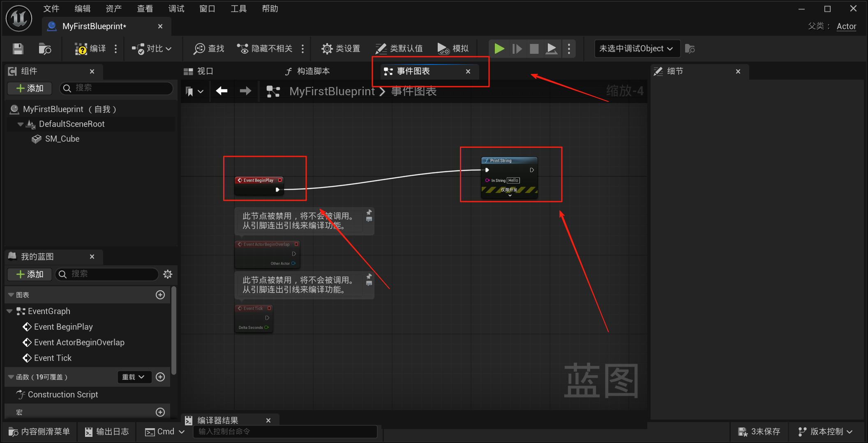Open 我的蓝图 settings gear
The width and height of the screenshot is (868, 443).
pos(168,274)
